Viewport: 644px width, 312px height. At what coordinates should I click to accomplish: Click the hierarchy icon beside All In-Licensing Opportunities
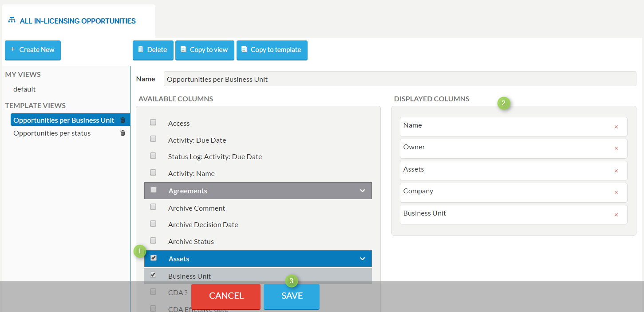[x=12, y=20]
